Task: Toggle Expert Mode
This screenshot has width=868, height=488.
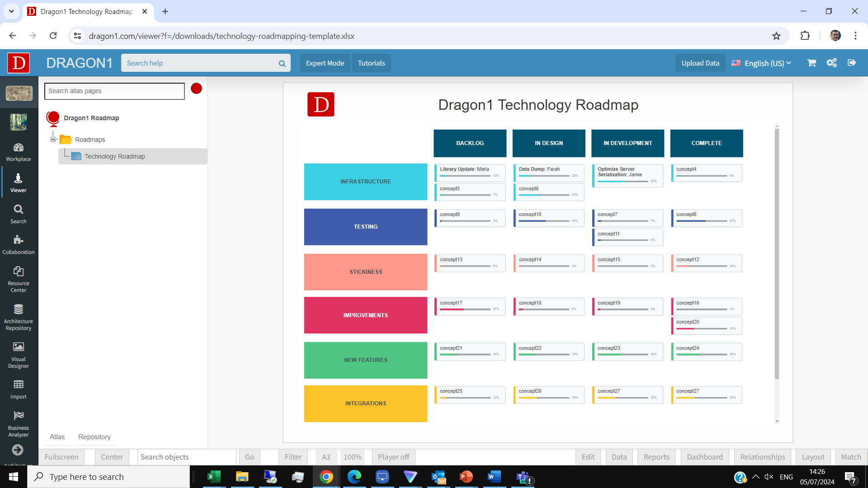Action: point(325,63)
